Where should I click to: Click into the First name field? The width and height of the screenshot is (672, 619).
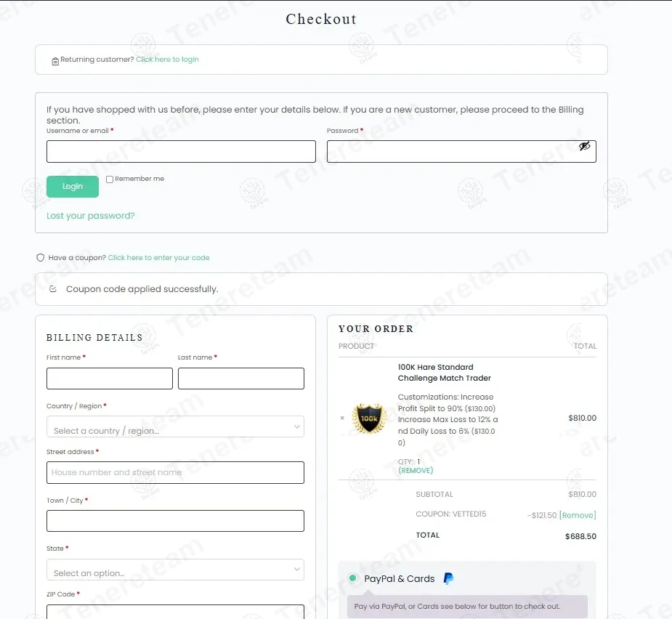110,379
